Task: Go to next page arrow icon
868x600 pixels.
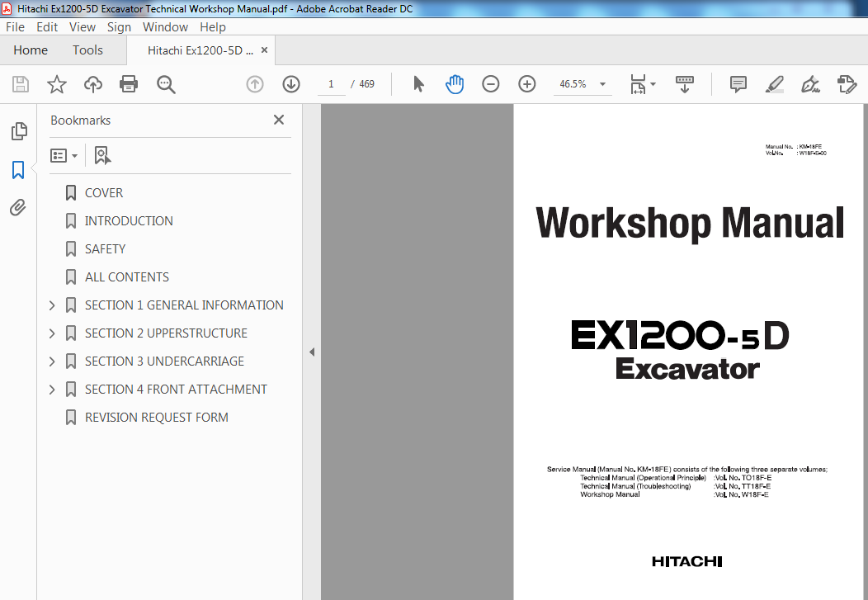Action: [291, 84]
